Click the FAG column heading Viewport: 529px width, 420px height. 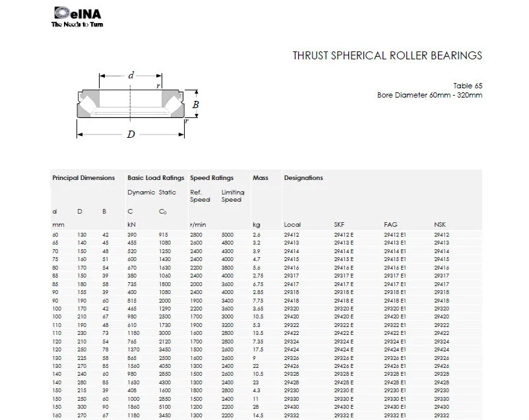tap(390, 225)
